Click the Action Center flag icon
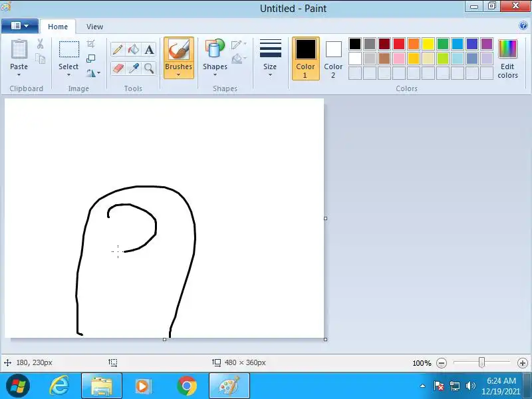 (439, 386)
